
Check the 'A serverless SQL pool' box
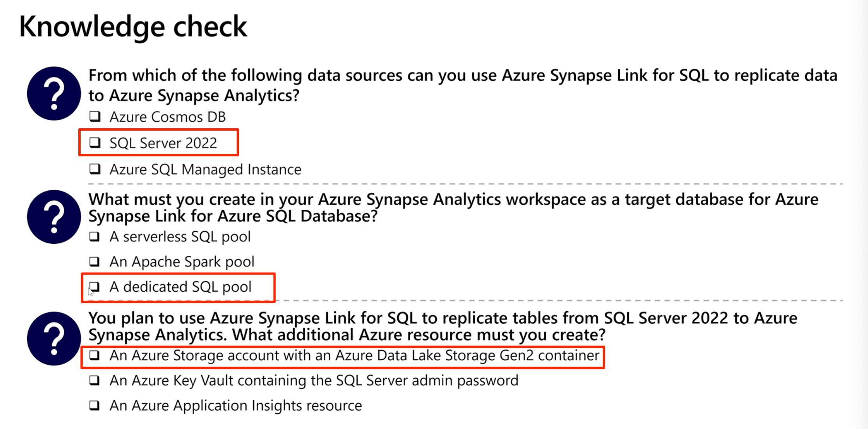(95, 237)
